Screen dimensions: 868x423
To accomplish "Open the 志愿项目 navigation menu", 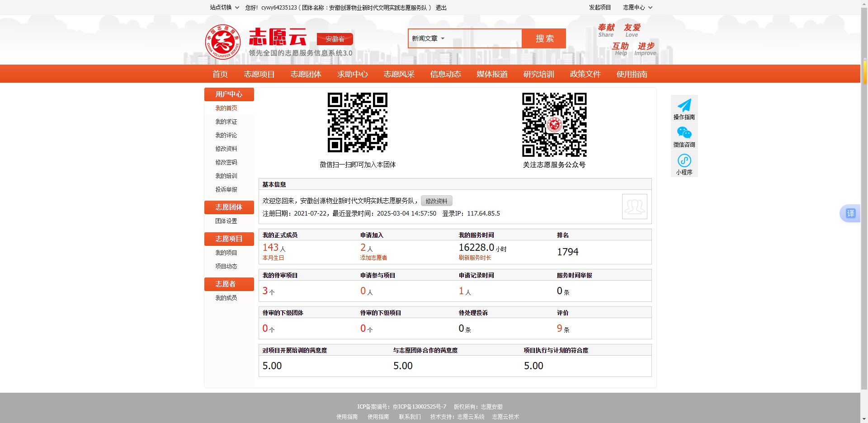I will 259,74.
